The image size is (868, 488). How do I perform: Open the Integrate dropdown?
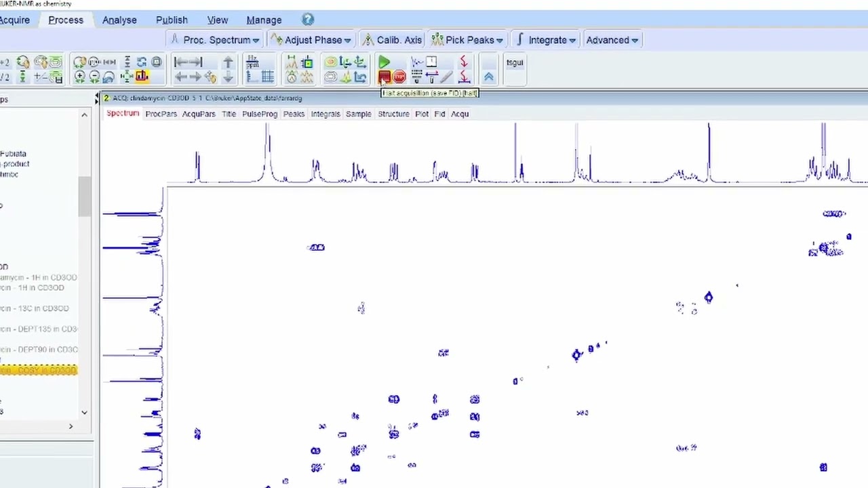(545, 40)
